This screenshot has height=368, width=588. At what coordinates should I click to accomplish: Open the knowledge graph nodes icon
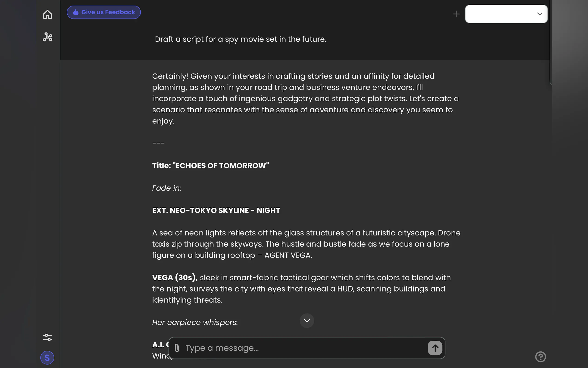click(x=47, y=37)
